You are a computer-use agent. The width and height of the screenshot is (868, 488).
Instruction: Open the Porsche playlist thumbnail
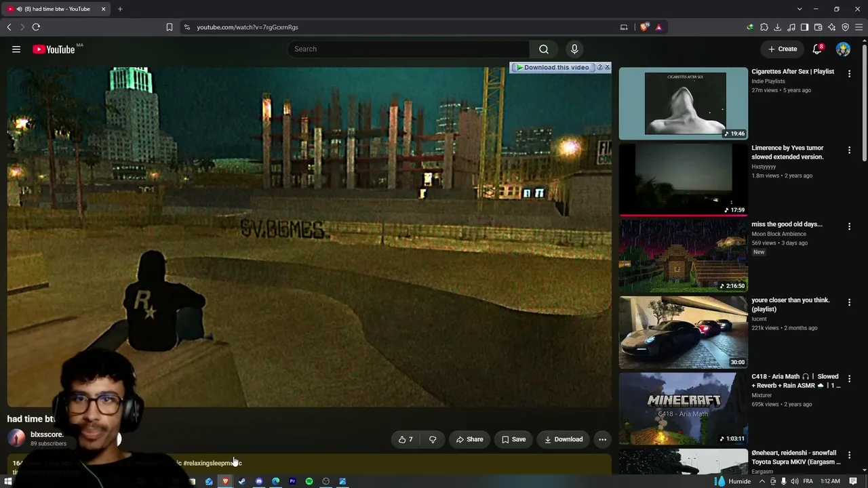(x=683, y=332)
